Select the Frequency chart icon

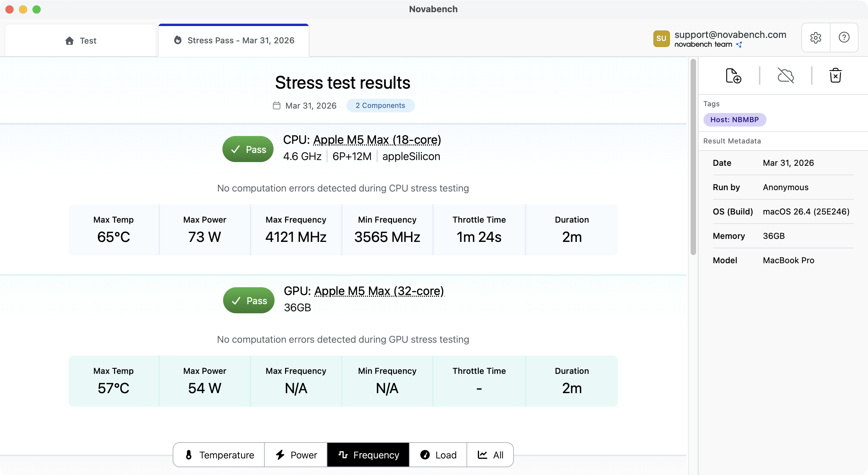343,454
